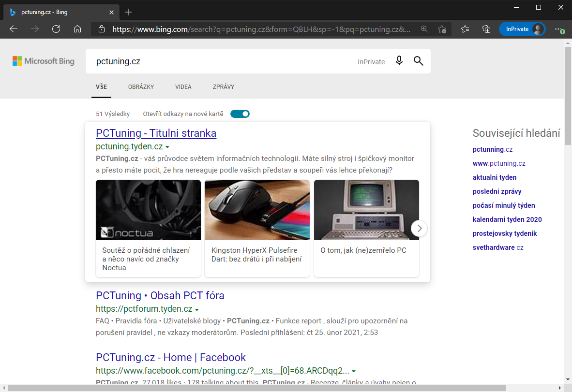Go to the Microsoft Bing logo home
Viewport: 572px width, 392px height.
[x=44, y=61]
